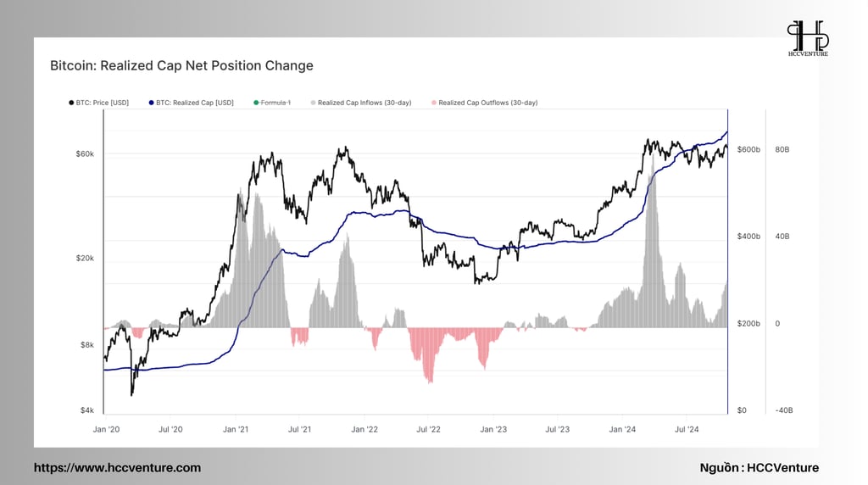Click the 80B right axis label

click(x=782, y=149)
